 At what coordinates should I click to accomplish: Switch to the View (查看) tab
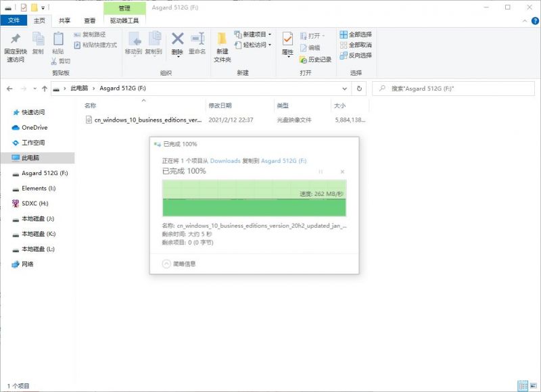pyautogui.click(x=90, y=21)
